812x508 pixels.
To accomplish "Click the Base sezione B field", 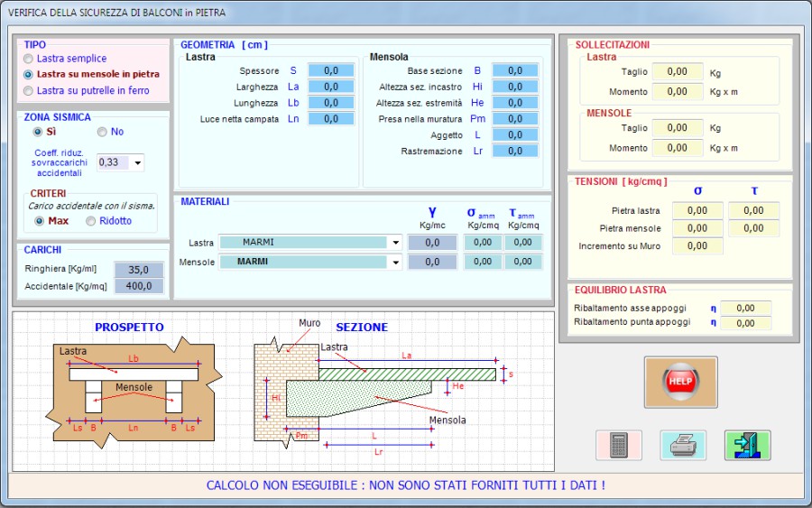I will (515, 70).
